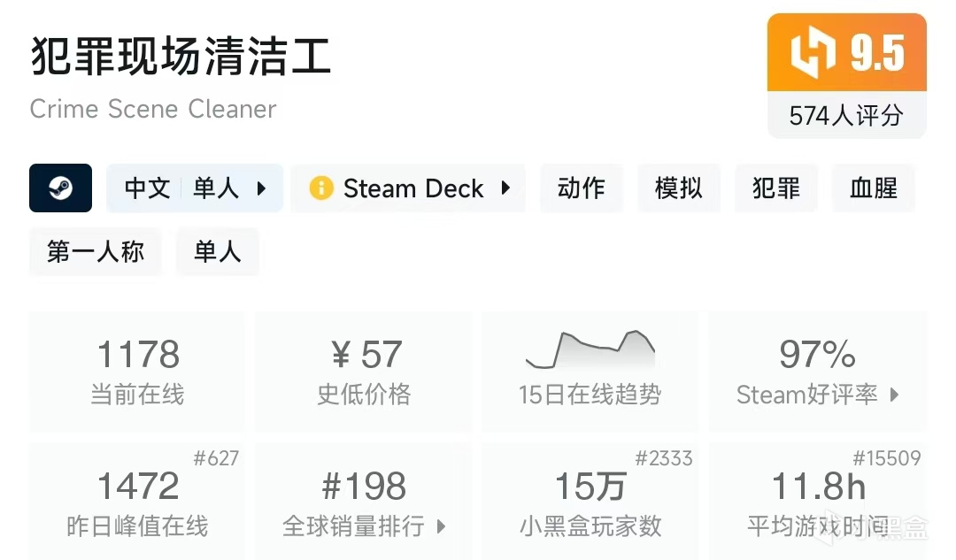The width and height of the screenshot is (956, 560).
Task: Select the 动作 genre tag
Action: [581, 188]
